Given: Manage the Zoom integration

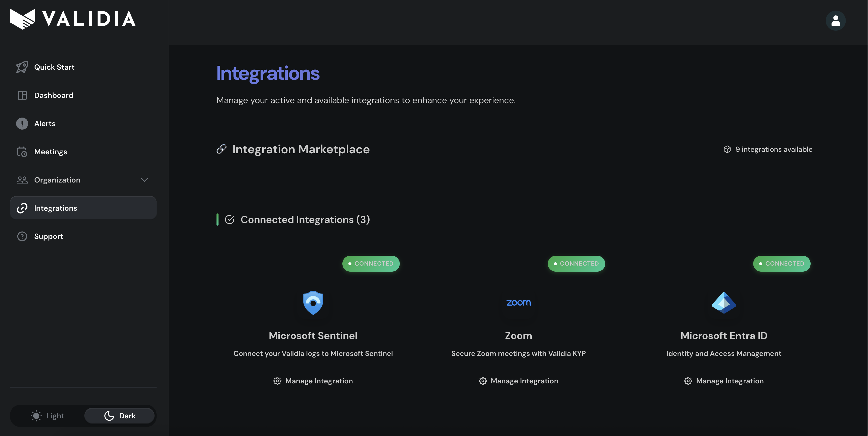Looking at the screenshot, I should 518,381.
